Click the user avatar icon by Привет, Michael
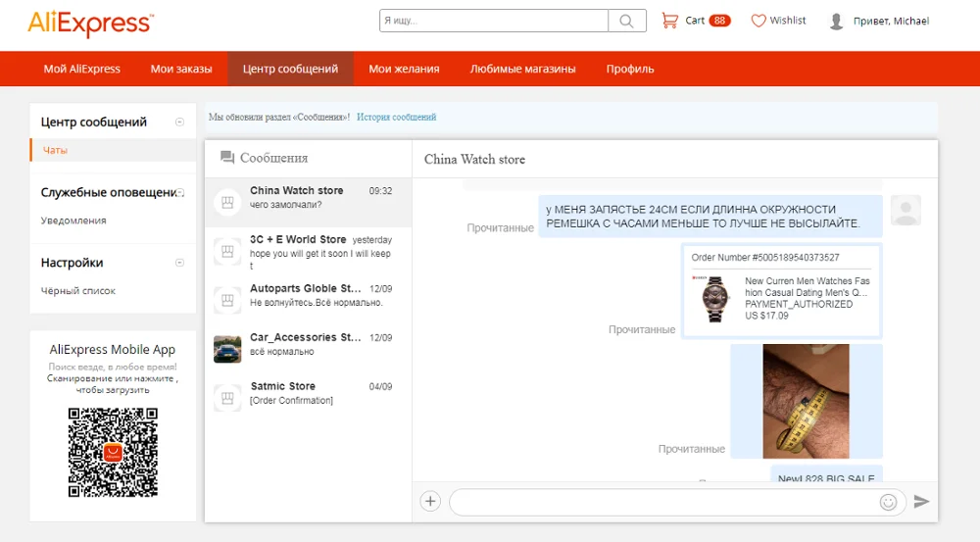 point(836,22)
